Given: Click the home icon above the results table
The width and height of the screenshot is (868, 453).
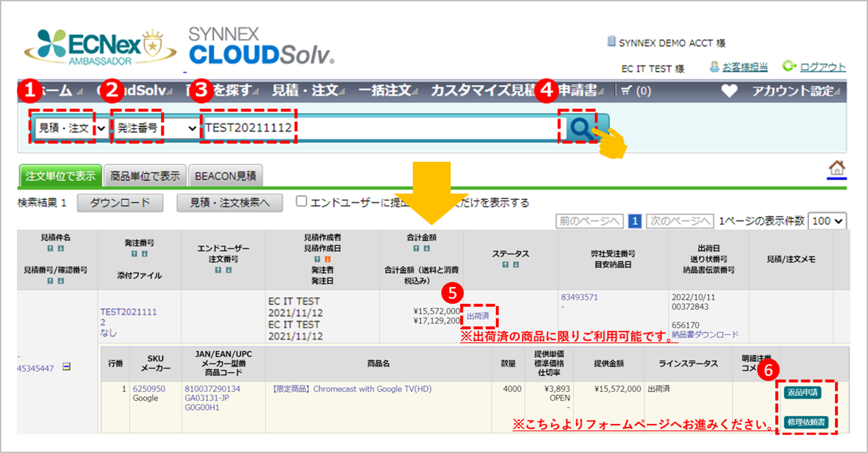Looking at the screenshot, I should tap(837, 168).
